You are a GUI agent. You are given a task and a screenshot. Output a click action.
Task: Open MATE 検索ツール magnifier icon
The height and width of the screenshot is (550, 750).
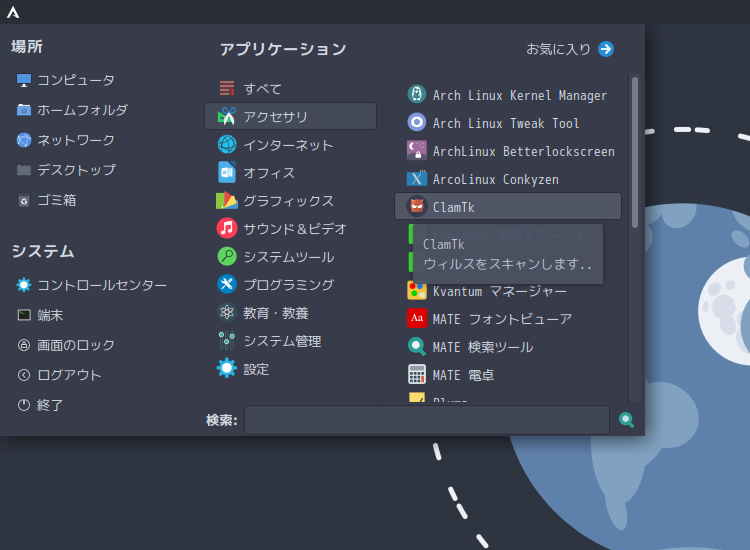coord(417,346)
